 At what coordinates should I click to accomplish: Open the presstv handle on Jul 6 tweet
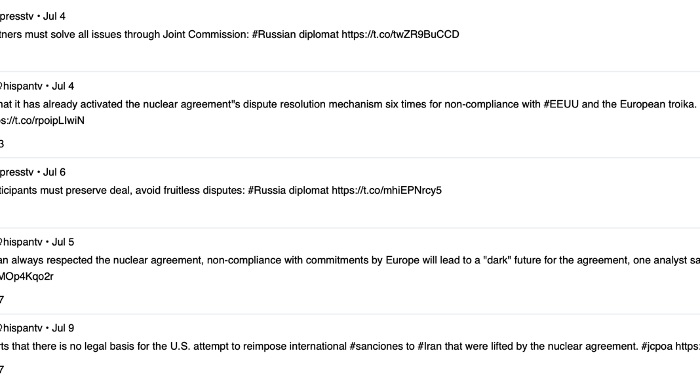[x=17, y=172]
